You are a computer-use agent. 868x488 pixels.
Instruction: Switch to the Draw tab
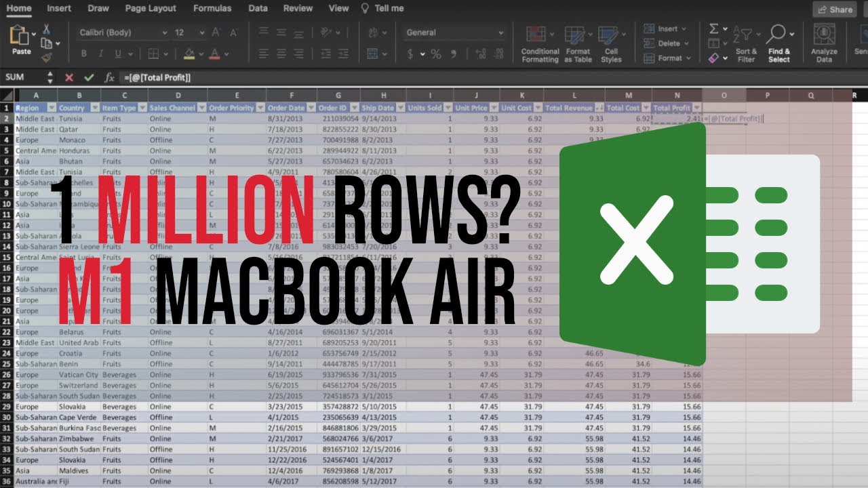(98, 8)
